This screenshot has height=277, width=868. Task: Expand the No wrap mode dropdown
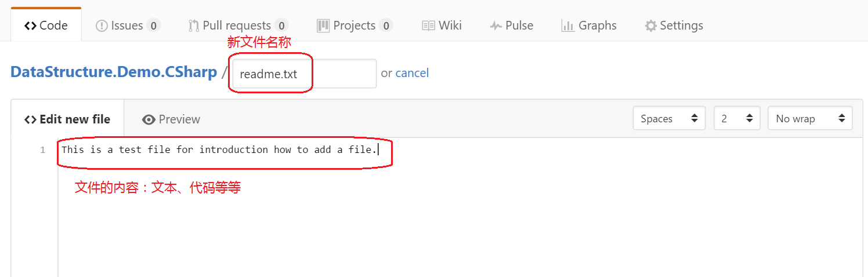pos(810,118)
